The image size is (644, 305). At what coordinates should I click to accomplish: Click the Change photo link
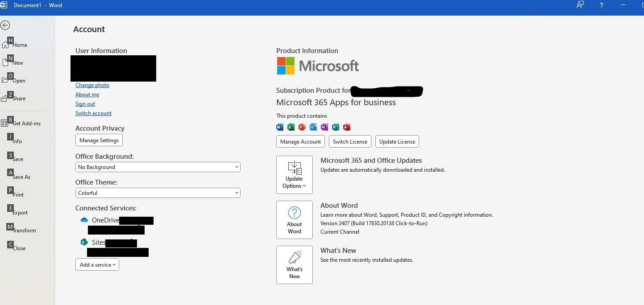click(x=92, y=85)
